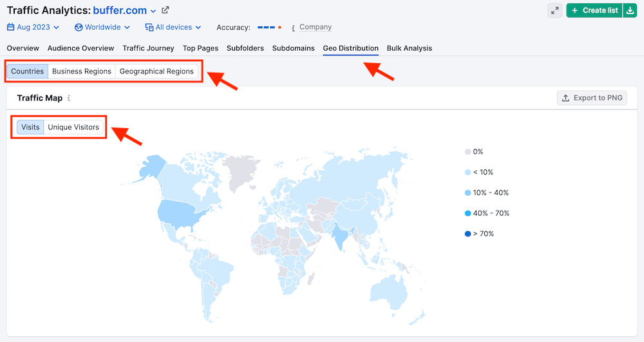Select the Visits map toggle
Image resolution: width=644 pixels, height=342 pixels.
click(30, 127)
